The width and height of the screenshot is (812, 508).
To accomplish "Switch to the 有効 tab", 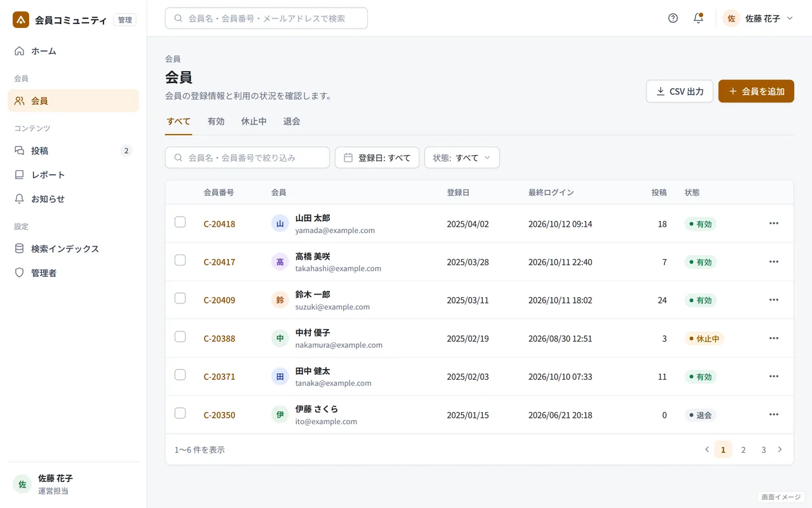I will tap(216, 121).
